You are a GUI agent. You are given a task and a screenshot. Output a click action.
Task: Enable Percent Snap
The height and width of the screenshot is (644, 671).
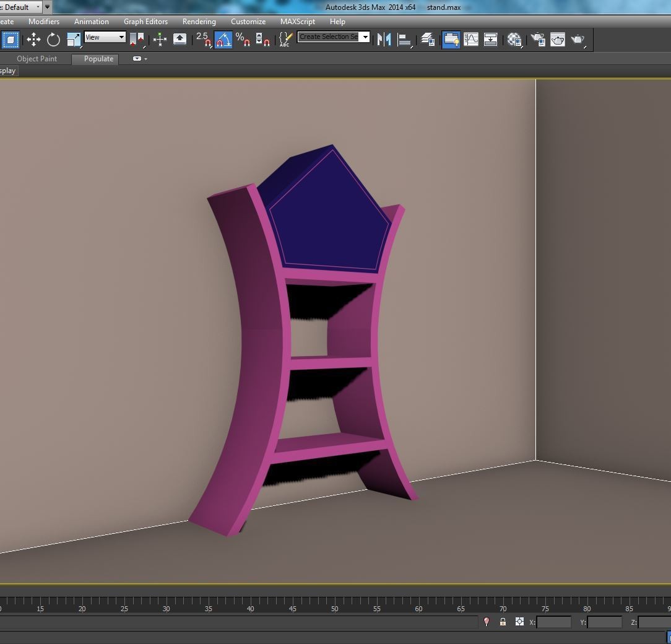point(241,40)
